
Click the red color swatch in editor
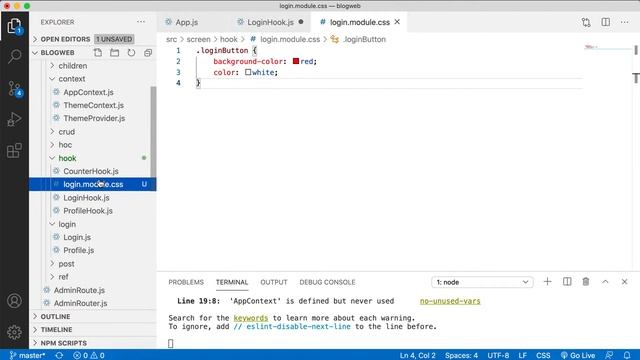click(x=296, y=61)
